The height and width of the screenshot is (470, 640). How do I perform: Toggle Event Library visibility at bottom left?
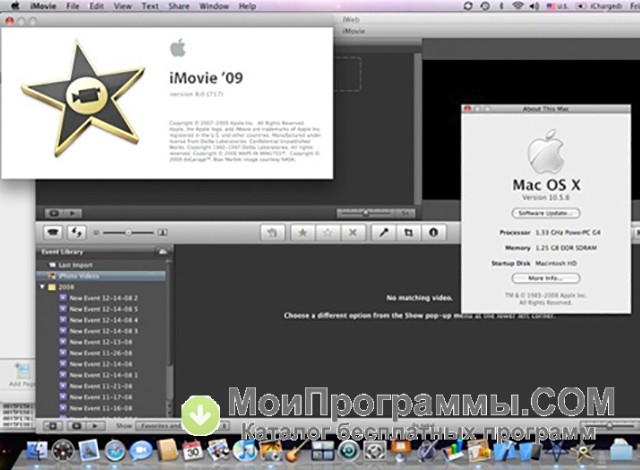(53, 426)
